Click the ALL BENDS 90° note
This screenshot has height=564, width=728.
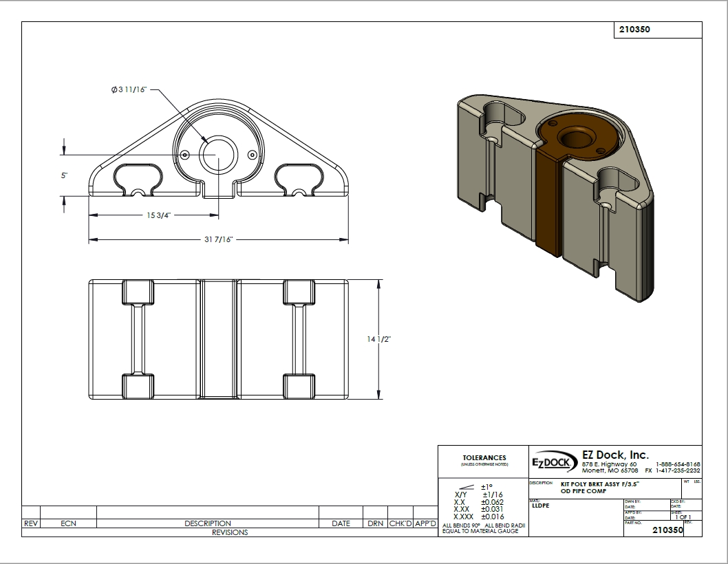click(461, 525)
